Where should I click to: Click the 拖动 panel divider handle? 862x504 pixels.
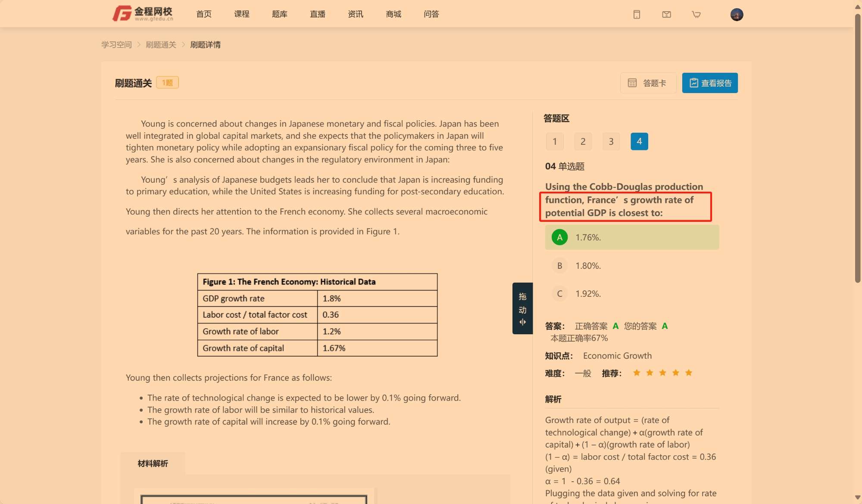pos(522,308)
